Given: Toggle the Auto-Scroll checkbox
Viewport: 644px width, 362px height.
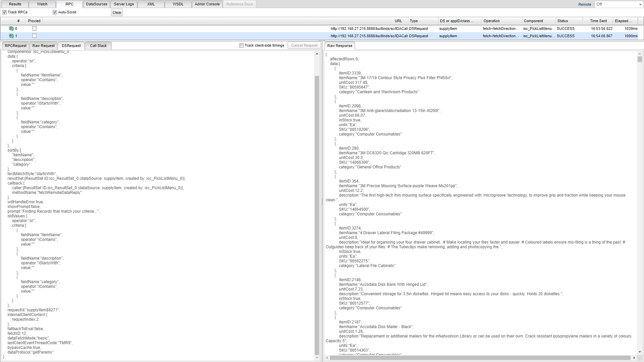Looking at the screenshot, I should coord(55,12).
